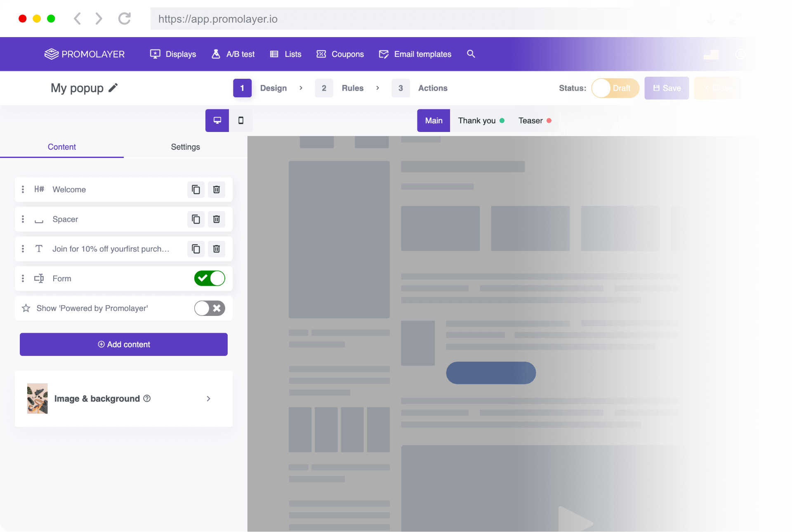Duplicate the Spacer block
The height and width of the screenshot is (532, 792).
tap(196, 219)
